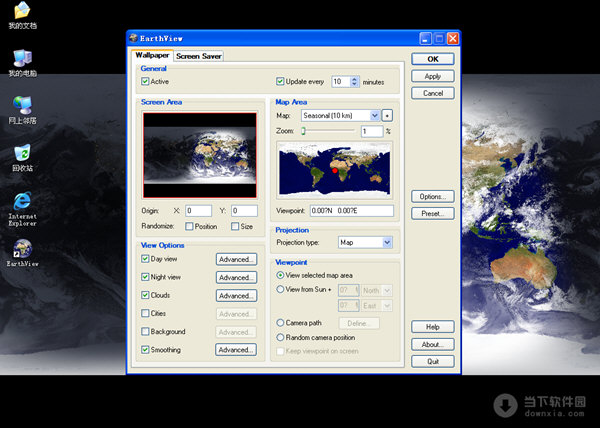Viewport: 600px width, 428px height.
Task: Select View selected map area radio
Action: click(280, 275)
